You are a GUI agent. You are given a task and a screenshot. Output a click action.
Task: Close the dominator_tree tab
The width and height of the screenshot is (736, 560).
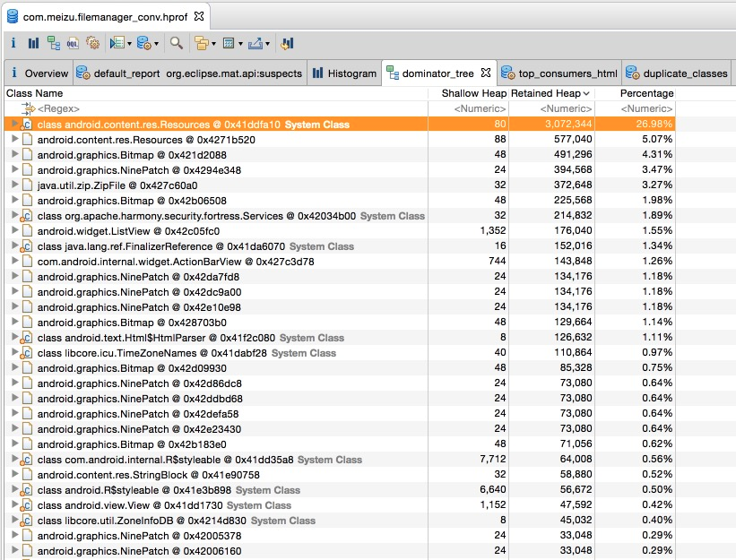pyautogui.click(x=486, y=73)
